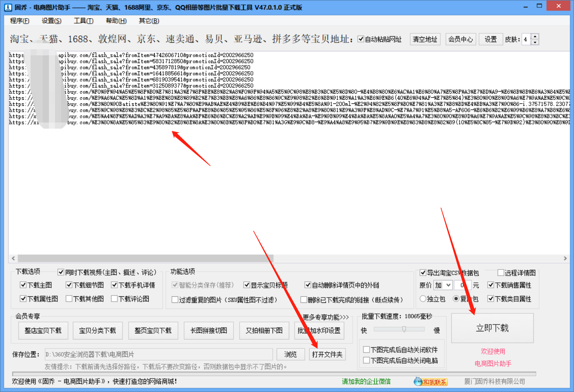
Task: Click the horizontal scrollbar right arrow
Action: pos(565,258)
